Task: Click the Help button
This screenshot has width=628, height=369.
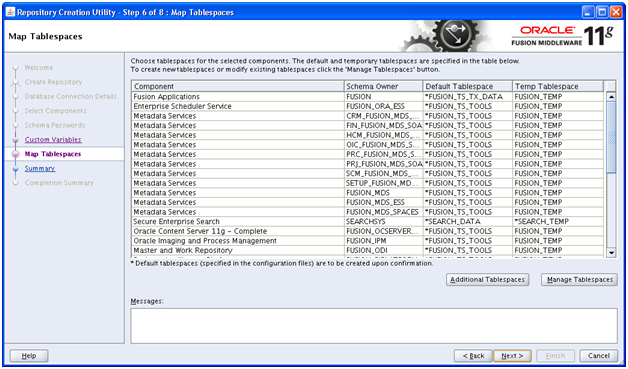Action: (29, 356)
